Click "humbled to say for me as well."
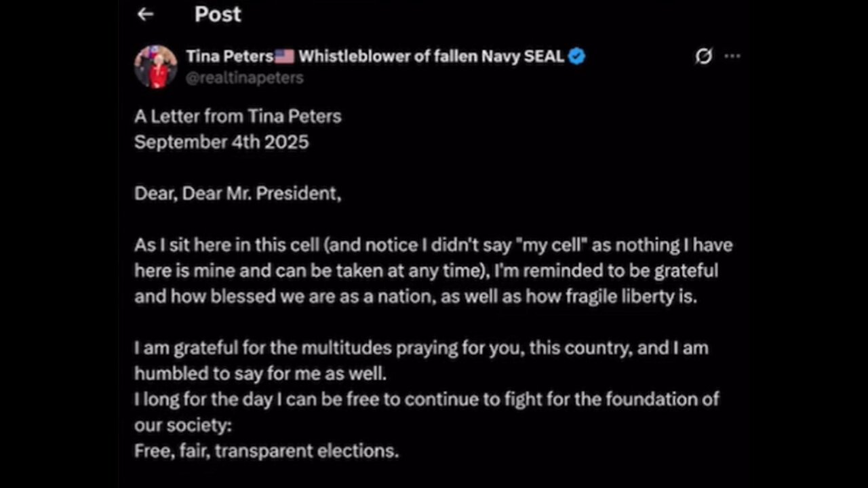 pyautogui.click(x=260, y=373)
